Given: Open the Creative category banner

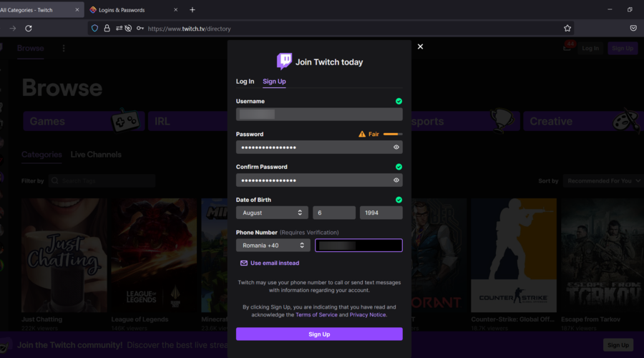Looking at the screenshot, I should [x=583, y=121].
